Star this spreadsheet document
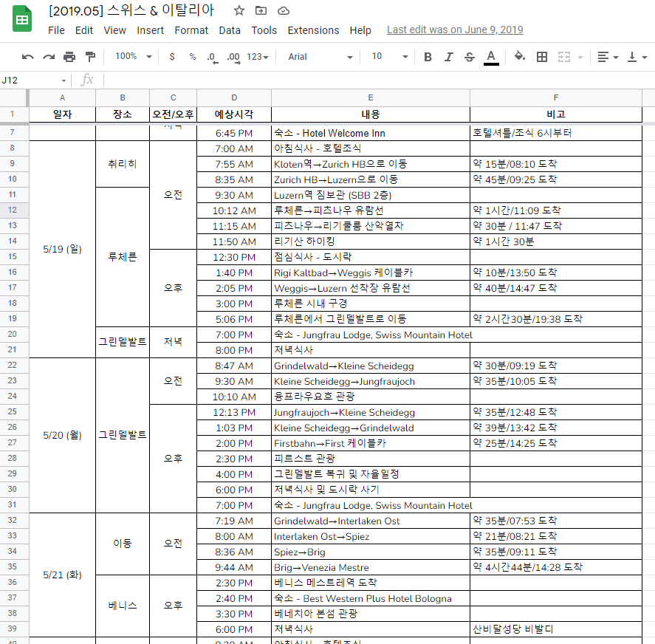Image resolution: width=655 pixels, height=644 pixels. [x=239, y=10]
